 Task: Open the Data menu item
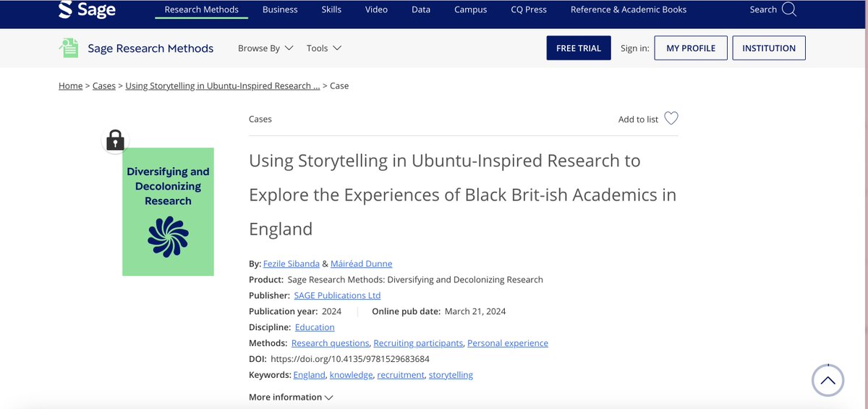pos(421,9)
